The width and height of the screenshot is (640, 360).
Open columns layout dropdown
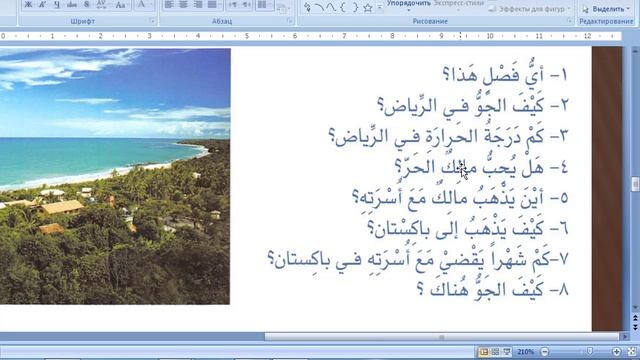pos(264,4)
